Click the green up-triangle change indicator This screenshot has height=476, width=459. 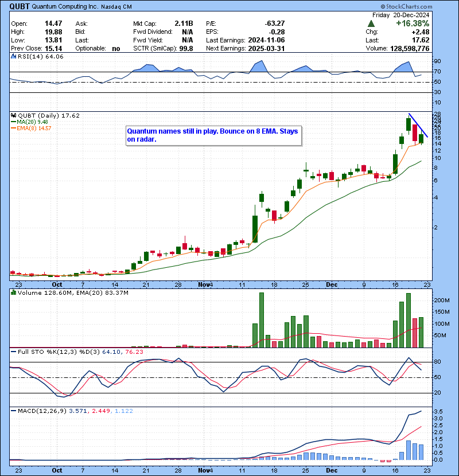pos(371,24)
